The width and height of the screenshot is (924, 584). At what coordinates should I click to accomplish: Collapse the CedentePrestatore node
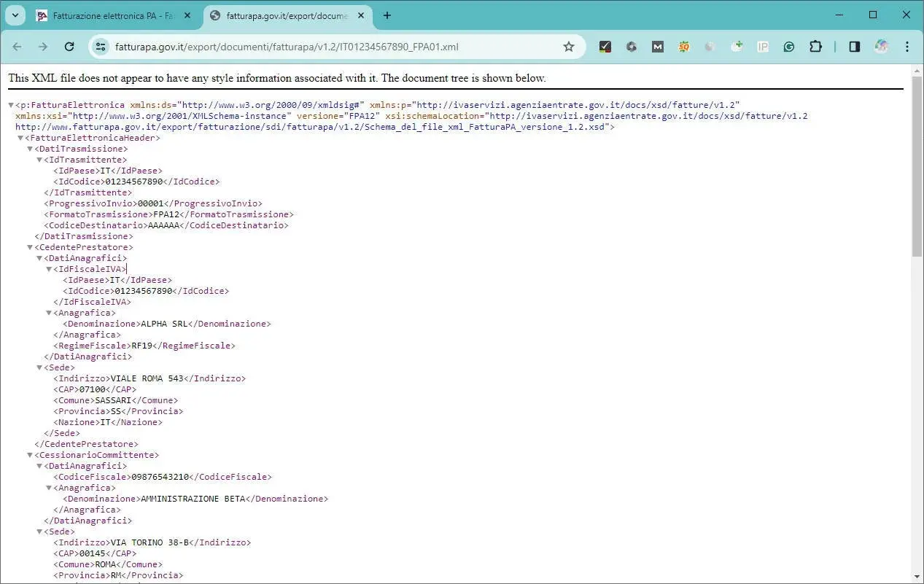pos(30,247)
